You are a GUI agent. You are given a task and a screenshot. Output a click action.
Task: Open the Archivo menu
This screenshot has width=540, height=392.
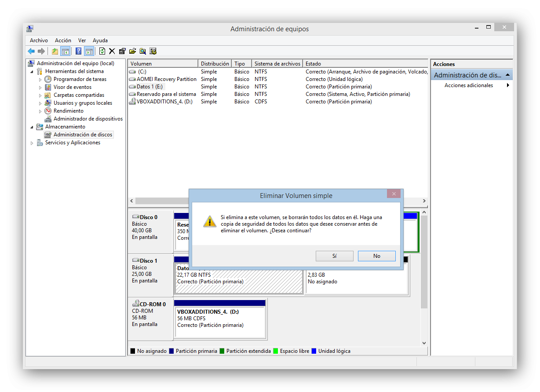[39, 40]
